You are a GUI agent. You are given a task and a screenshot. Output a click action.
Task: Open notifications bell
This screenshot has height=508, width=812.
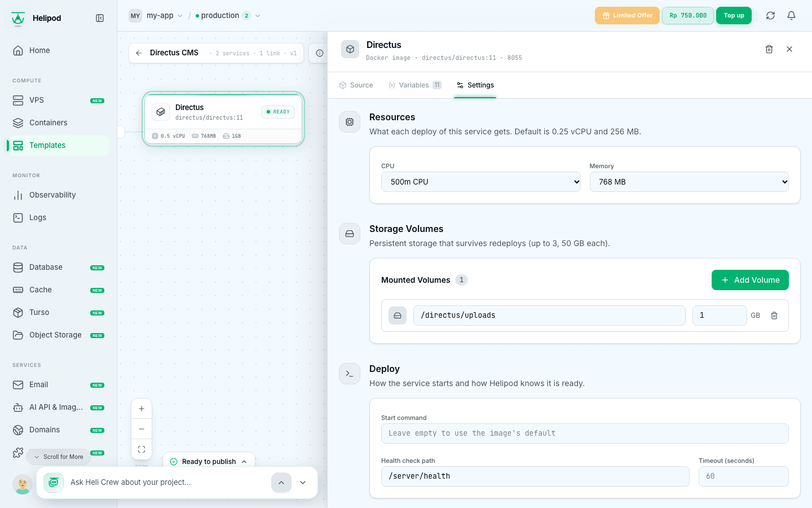tap(792, 16)
